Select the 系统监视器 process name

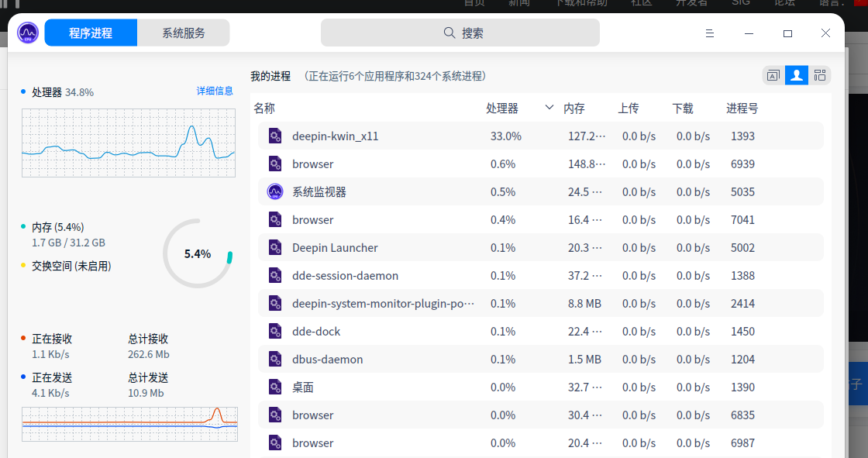tap(319, 191)
